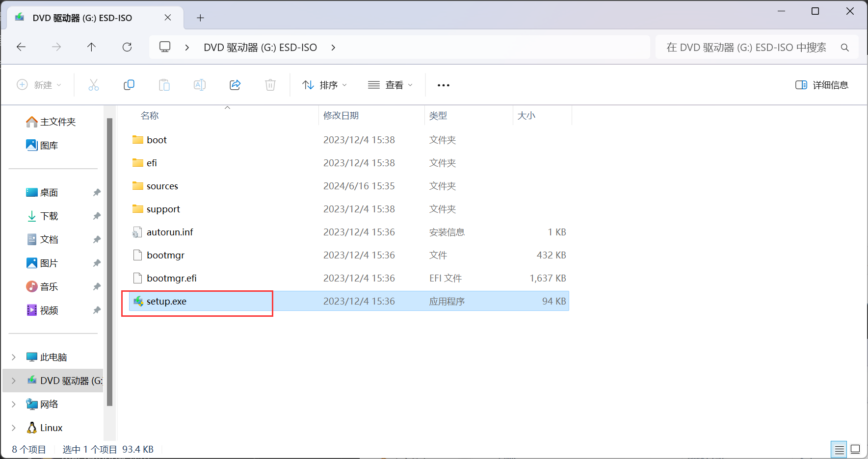The height and width of the screenshot is (459, 868).
Task: Click the 432 KB size cell
Action: pyautogui.click(x=552, y=255)
